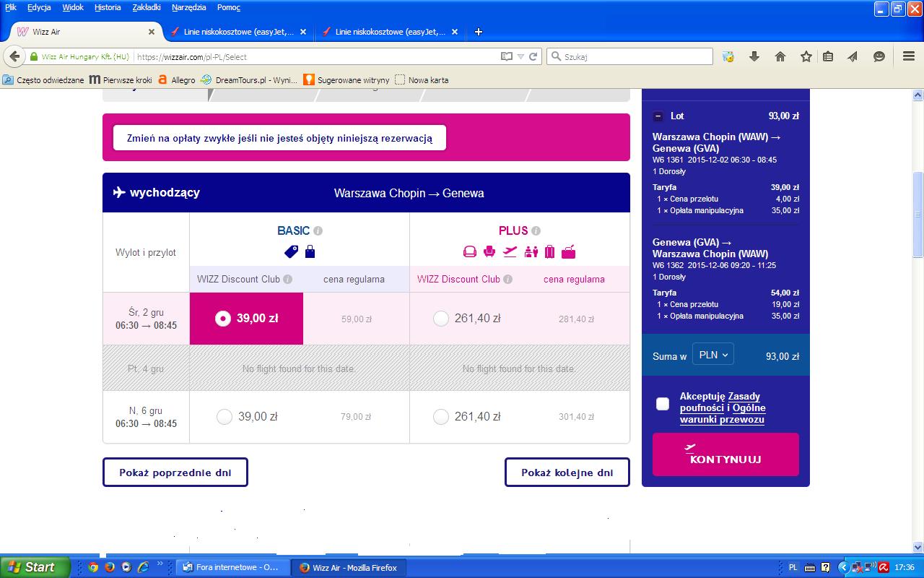Screen dimensions: 924x578
Task: Select BASIC 39,00 zł fare for 2 gru
Action: (223, 318)
